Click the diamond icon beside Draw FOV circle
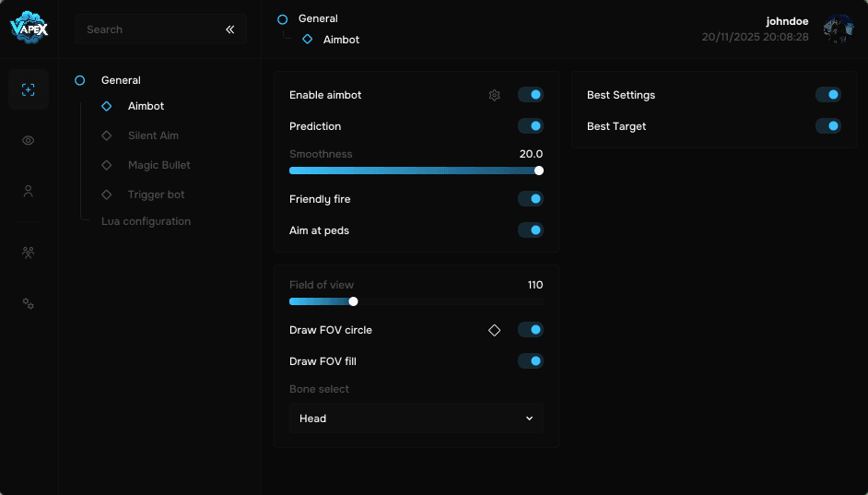This screenshot has height=495, width=868. (x=495, y=330)
